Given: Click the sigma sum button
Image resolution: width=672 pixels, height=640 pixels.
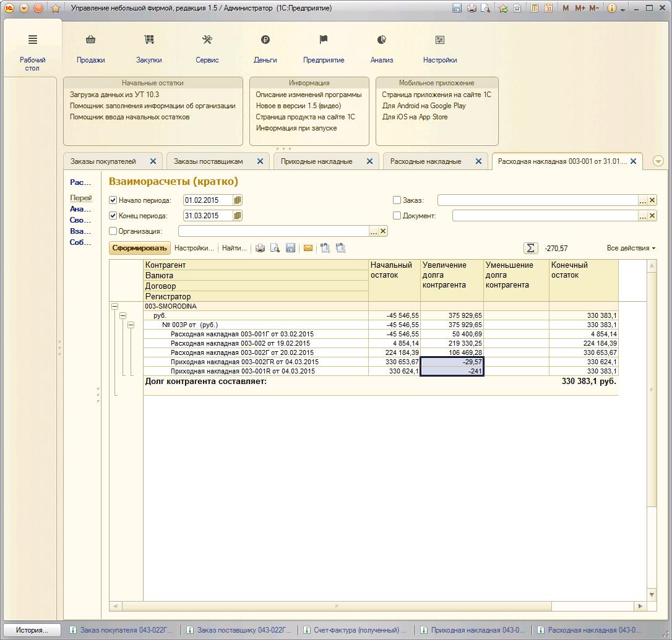Looking at the screenshot, I should [530, 248].
